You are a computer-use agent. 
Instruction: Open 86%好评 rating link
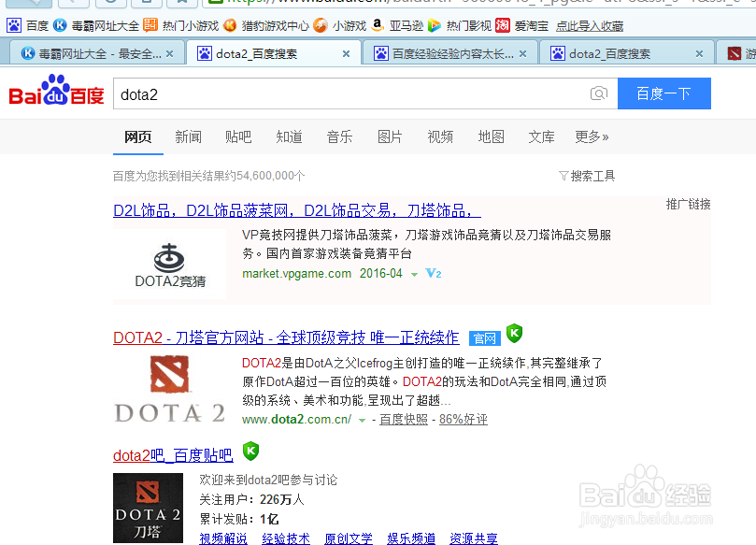[x=464, y=420]
